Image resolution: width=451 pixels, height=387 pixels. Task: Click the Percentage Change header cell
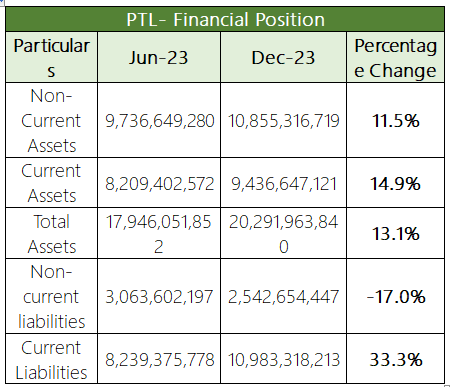coord(395,57)
